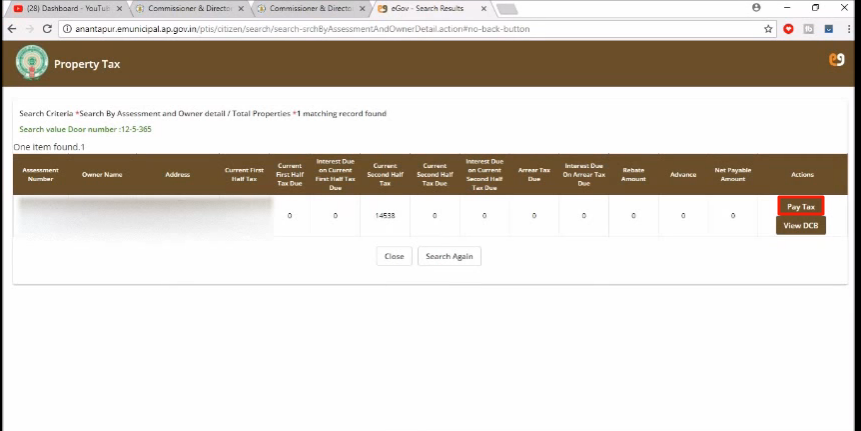Go back to previous page
Image resolution: width=861 pixels, height=431 pixels.
[x=12, y=29]
